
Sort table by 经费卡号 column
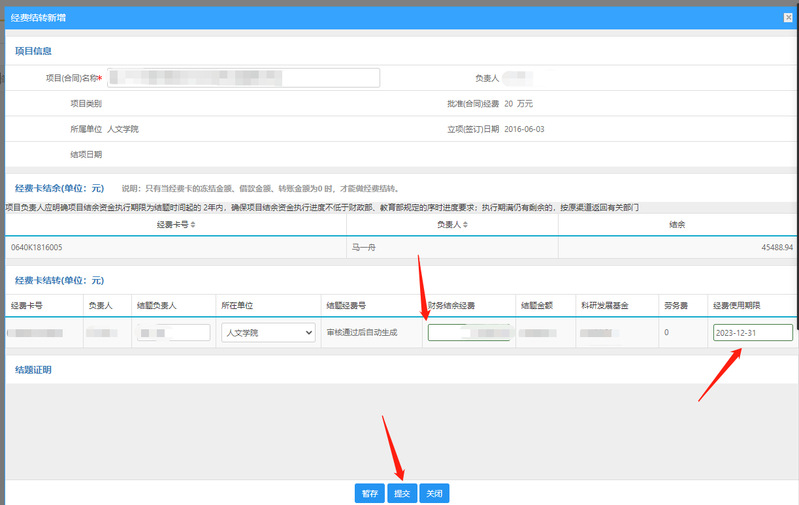pos(176,225)
